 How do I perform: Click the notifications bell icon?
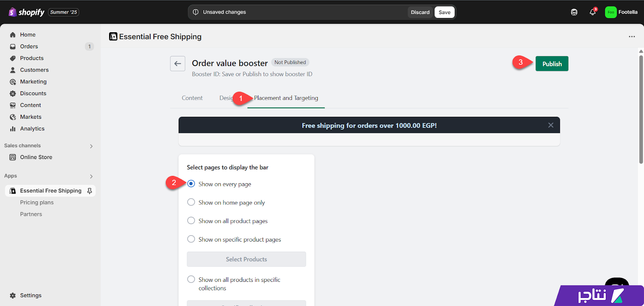pyautogui.click(x=592, y=12)
